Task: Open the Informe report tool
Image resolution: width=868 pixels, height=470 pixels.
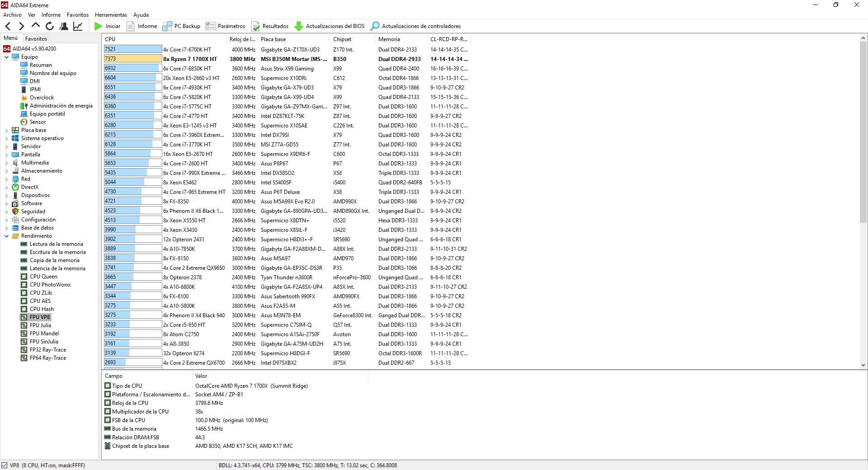Action: 142,26
